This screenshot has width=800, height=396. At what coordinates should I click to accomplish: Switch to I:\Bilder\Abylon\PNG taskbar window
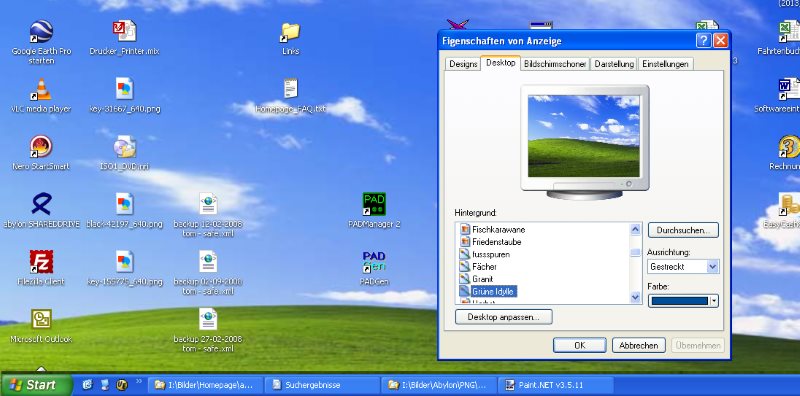tap(440, 385)
